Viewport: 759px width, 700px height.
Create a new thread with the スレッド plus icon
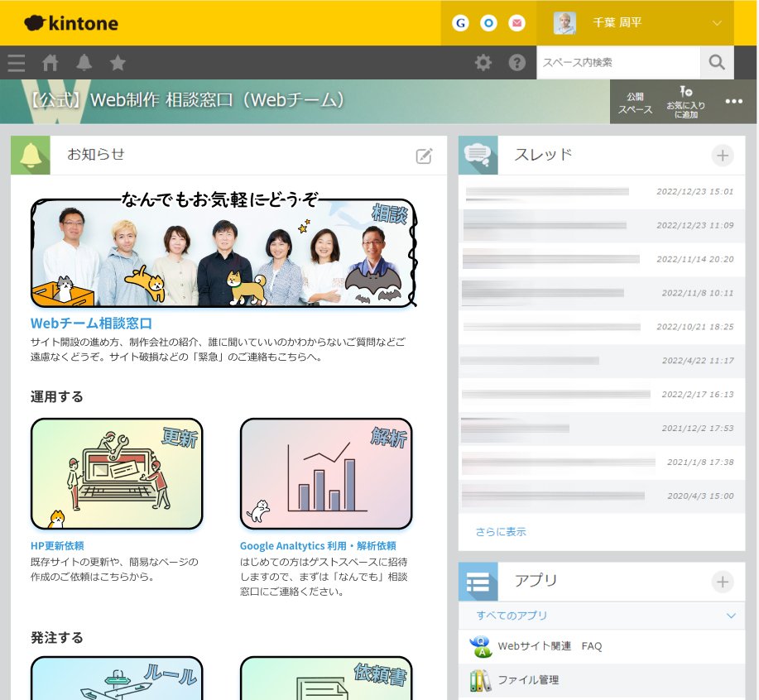tap(721, 155)
